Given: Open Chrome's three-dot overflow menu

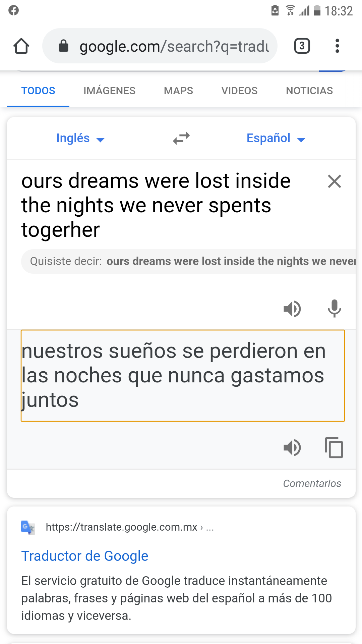Looking at the screenshot, I should pyautogui.click(x=337, y=46).
